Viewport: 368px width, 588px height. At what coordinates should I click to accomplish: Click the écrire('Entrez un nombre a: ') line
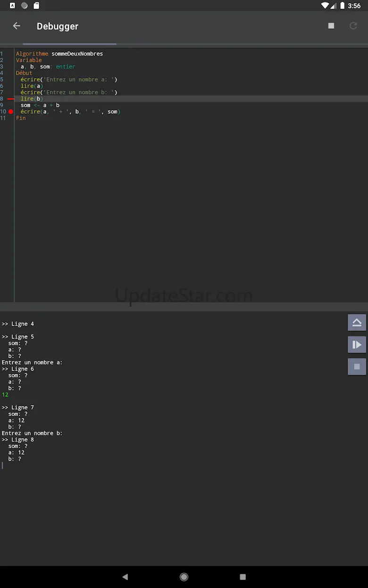(69, 80)
